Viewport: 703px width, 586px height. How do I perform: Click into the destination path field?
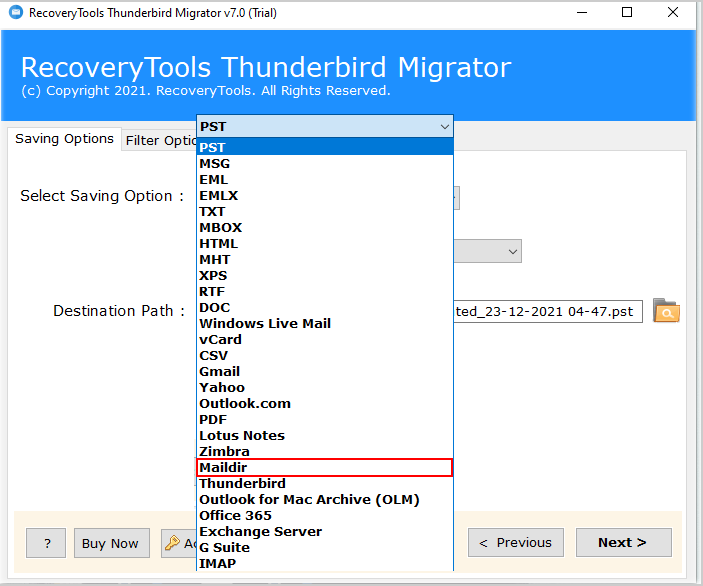click(548, 311)
